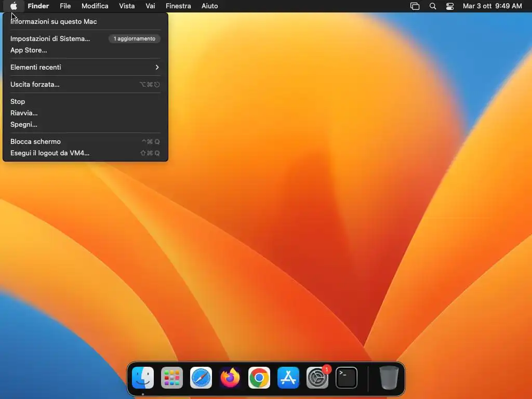Open the Trash in the Dock
The width and height of the screenshot is (532, 399).
pyautogui.click(x=389, y=378)
